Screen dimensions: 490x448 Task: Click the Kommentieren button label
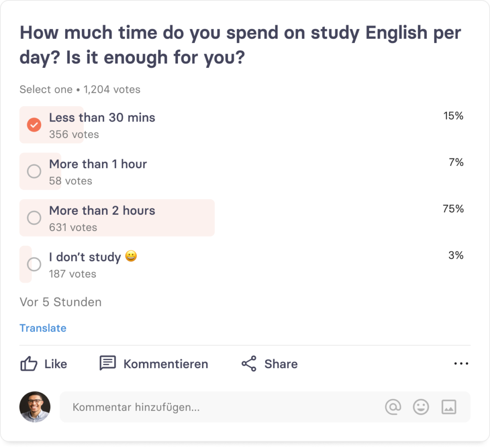click(166, 364)
